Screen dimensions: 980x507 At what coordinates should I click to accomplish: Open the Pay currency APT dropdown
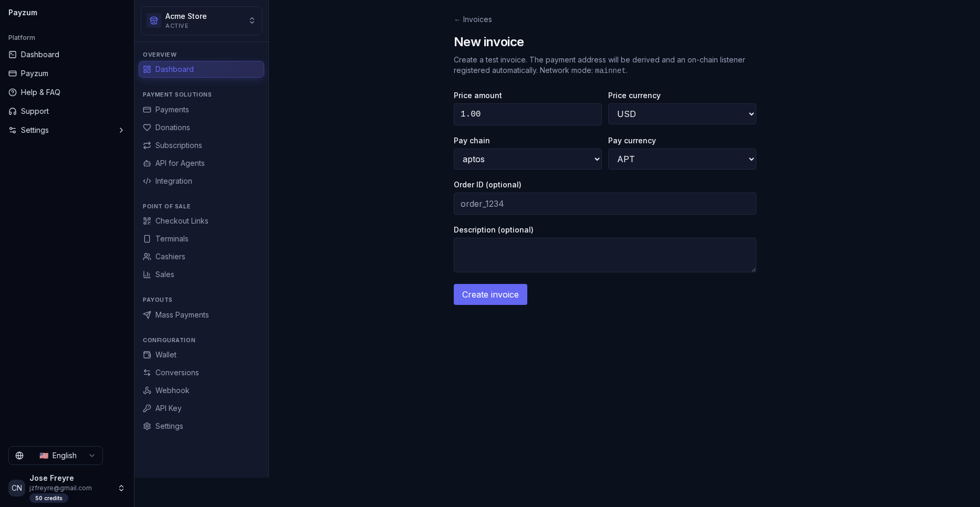tap(682, 159)
